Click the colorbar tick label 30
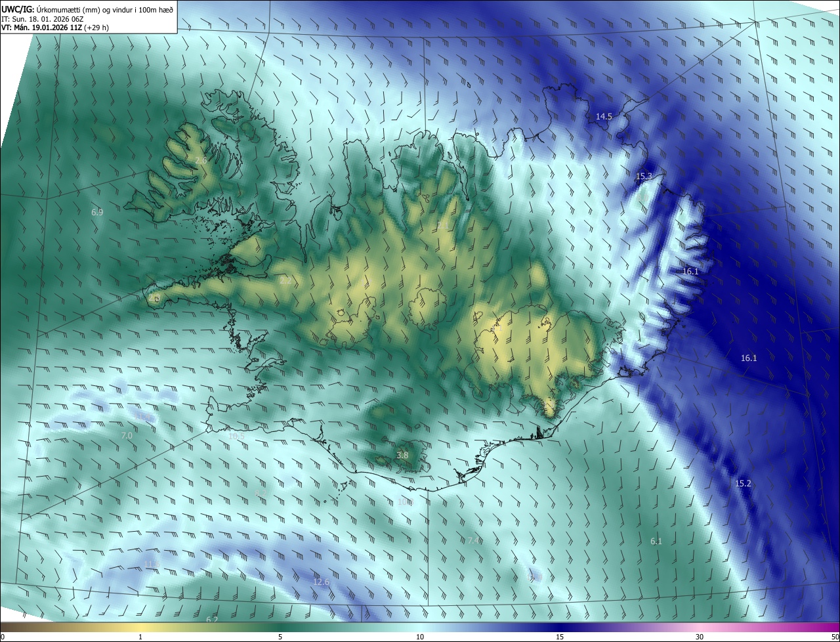 coord(700,637)
